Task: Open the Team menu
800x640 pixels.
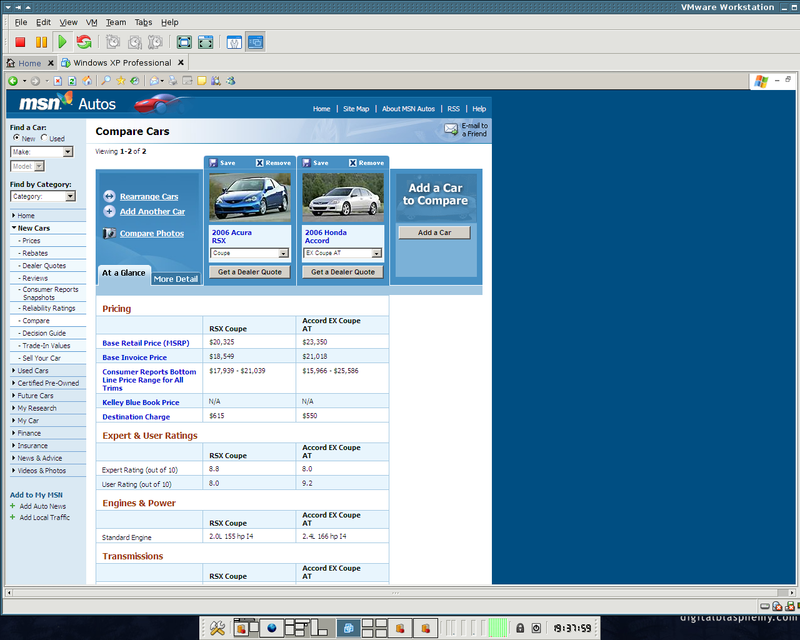Action: [x=116, y=22]
